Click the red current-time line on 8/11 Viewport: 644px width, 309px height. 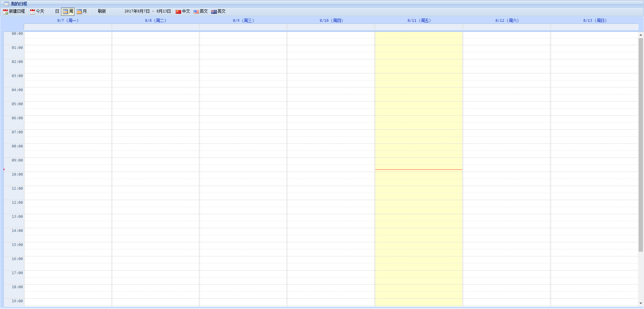click(x=419, y=170)
